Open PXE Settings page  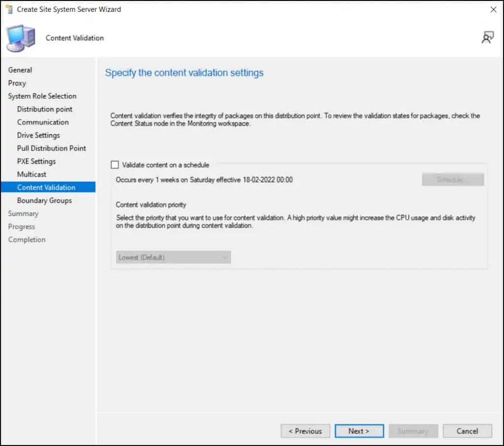36,161
